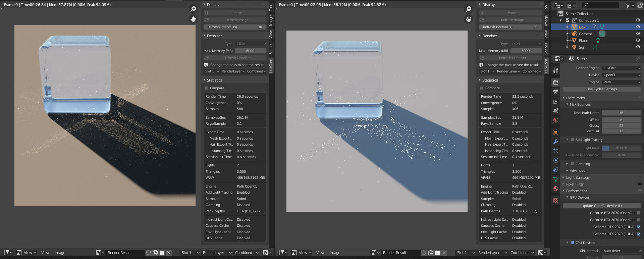Tick Compare checkbox in left Statistics panel
Viewport: 644px width, 259px height.
(206, 88)
